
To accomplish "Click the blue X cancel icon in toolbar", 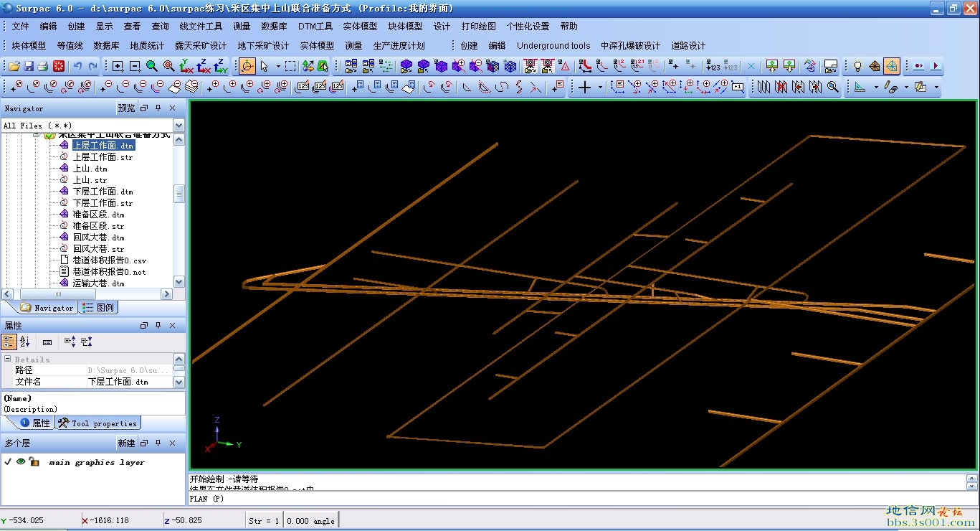I will pos(751,66).
